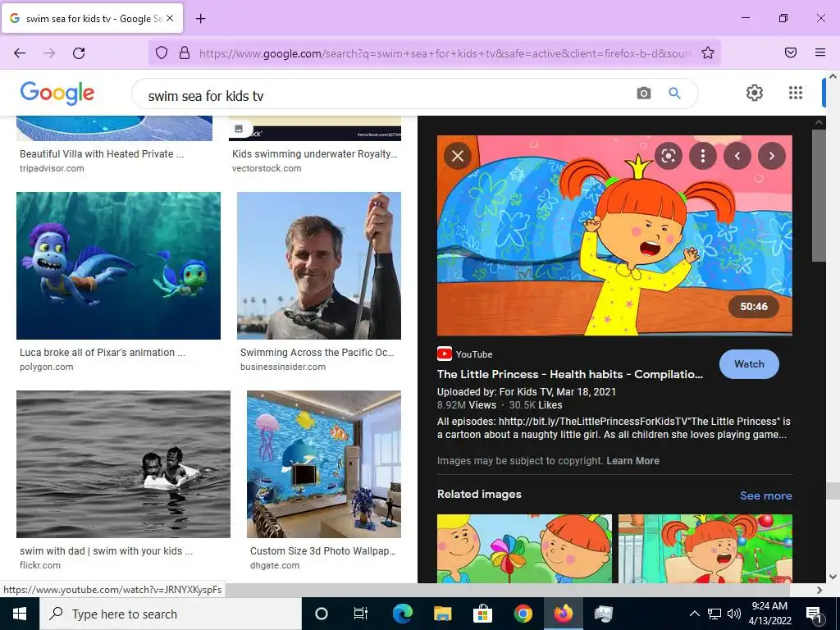840x630 pixels.
Task: Click the 50:46 video duration badge
Action: [x=753, y=307]
